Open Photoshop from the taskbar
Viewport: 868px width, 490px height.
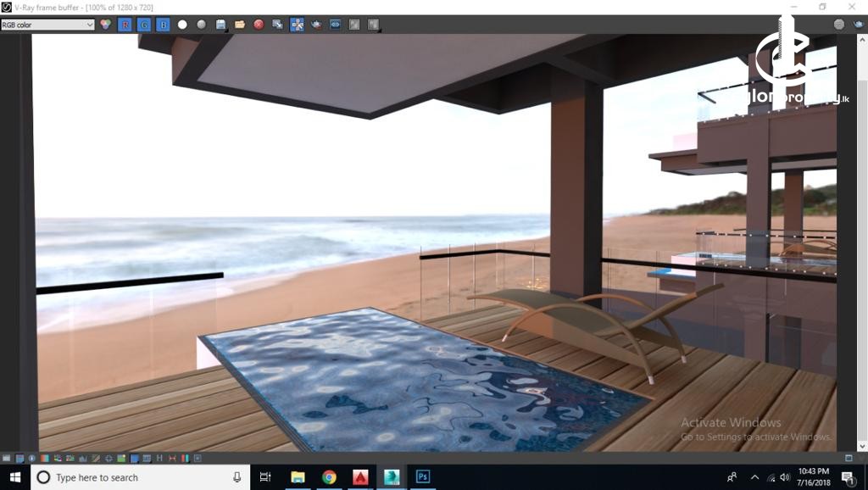pyautogui.click(x=422, y=477)
